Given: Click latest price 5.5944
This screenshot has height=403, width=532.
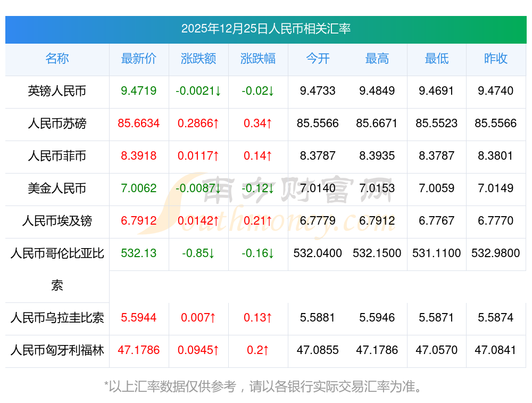Looking at the screenshot, I should coord(139,318).
